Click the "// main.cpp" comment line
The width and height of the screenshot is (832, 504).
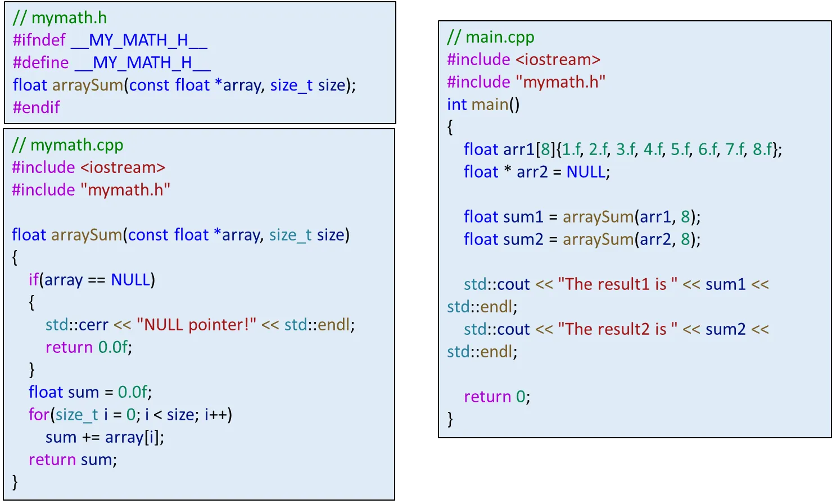(x=490, y=37)
